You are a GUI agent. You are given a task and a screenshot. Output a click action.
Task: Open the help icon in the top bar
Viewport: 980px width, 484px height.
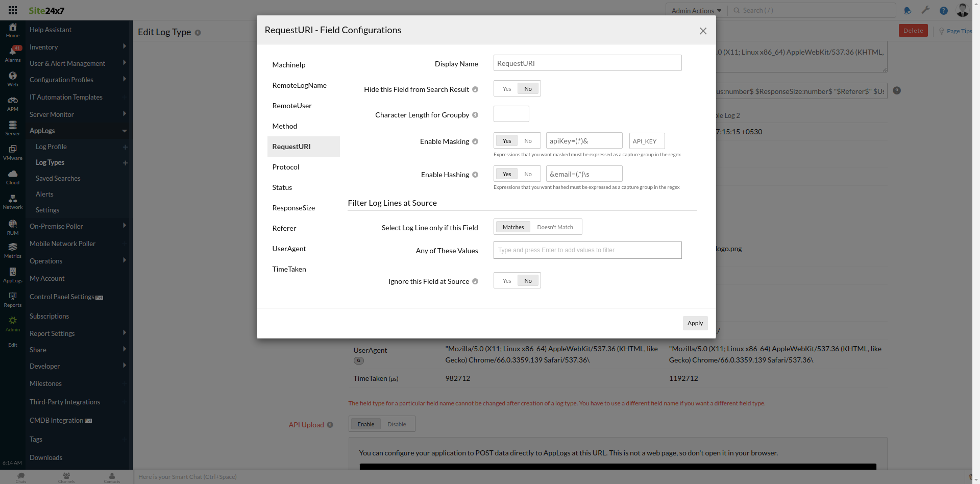click(x=944, y=10)
